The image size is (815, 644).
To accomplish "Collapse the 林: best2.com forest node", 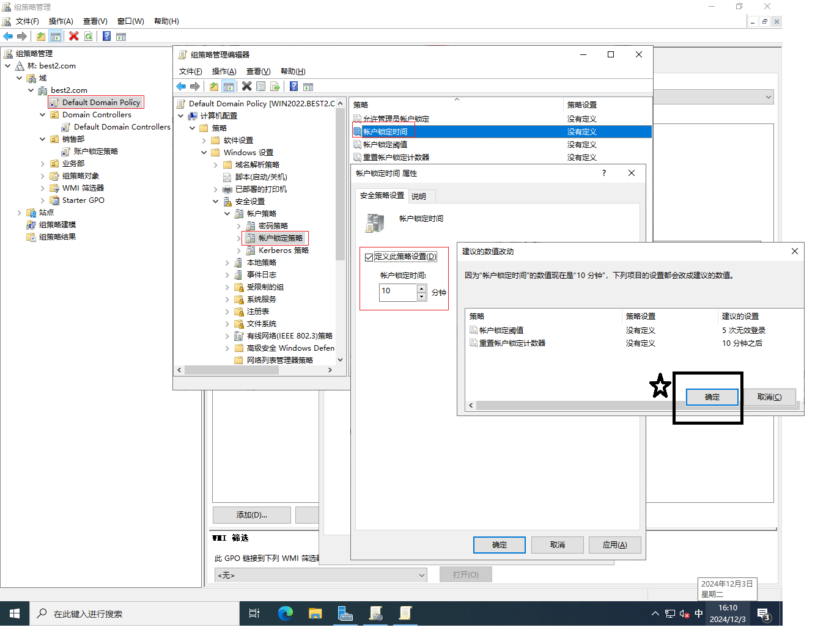I will 8,66.
